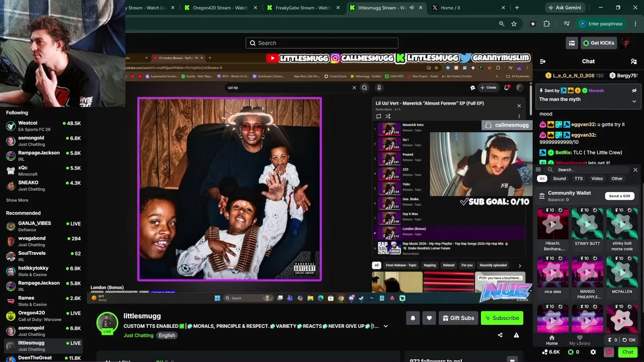Viewport: 644px width, 362px height.
Task: Play the Hibachi Benihana sound clip
Action: [553, 224]
